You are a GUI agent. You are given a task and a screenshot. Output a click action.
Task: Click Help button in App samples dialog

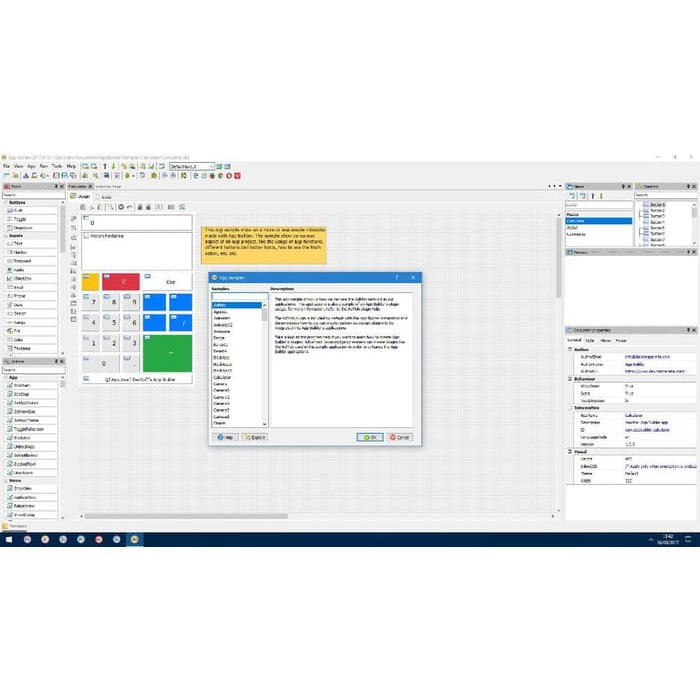click(225, 438)
